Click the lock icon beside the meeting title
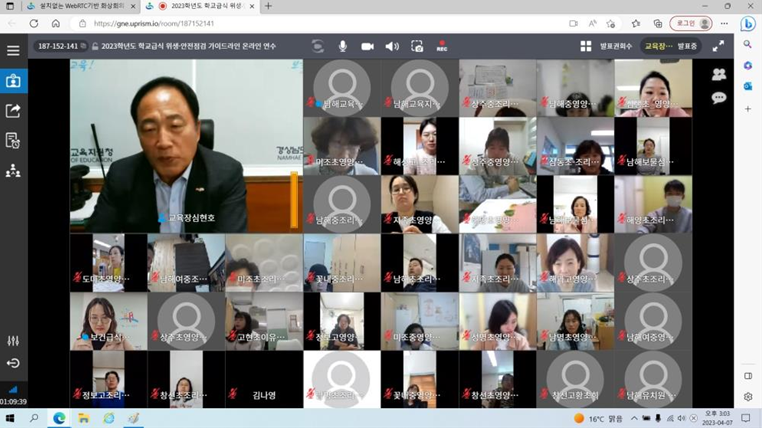Viewport: 763px width, 428px height. pos(95,46)
